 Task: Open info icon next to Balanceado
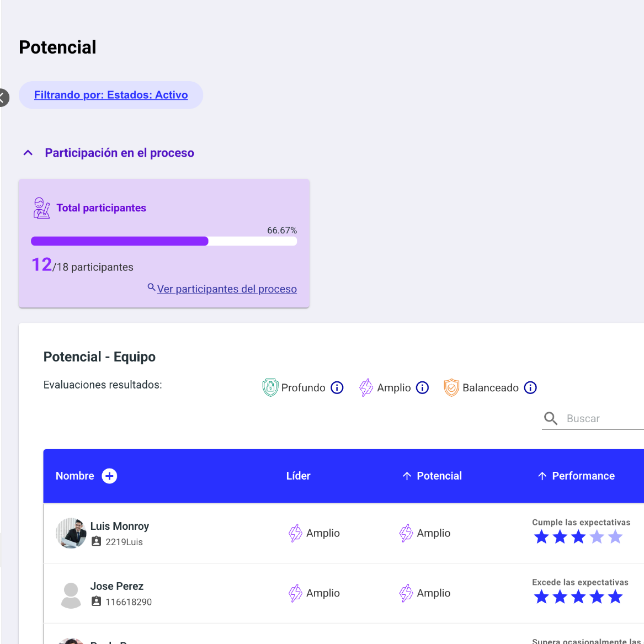(530, 387)
